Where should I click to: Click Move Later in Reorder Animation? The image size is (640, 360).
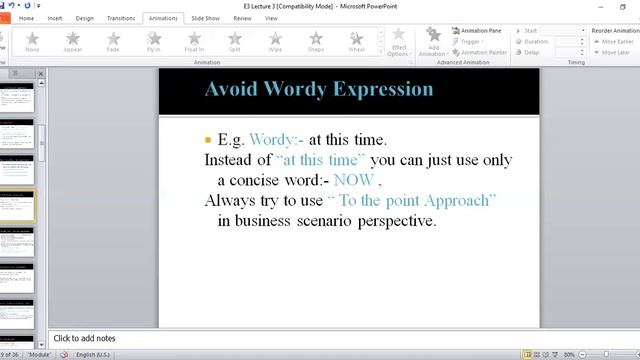tap(611, 52)
